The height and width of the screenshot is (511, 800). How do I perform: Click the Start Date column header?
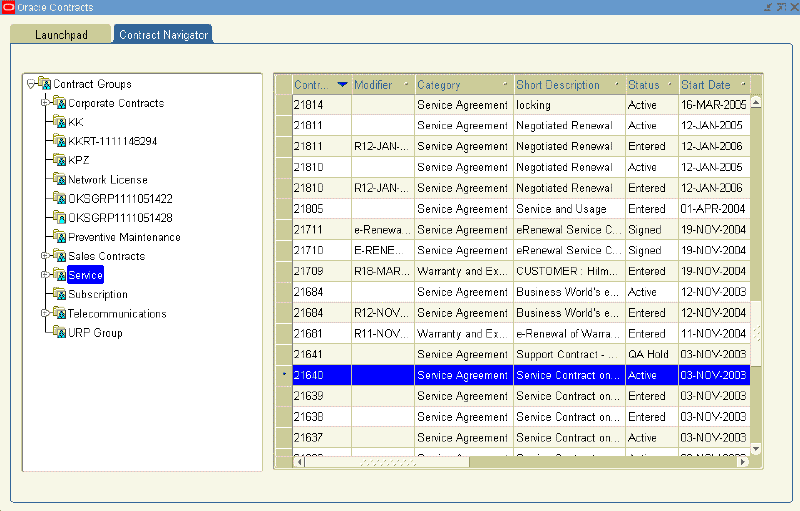(x=714, y=85)
